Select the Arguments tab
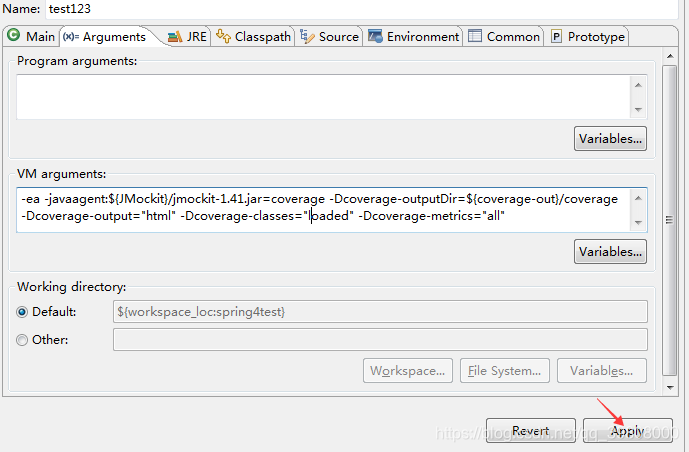689x452 pixels. pos(105,36)
